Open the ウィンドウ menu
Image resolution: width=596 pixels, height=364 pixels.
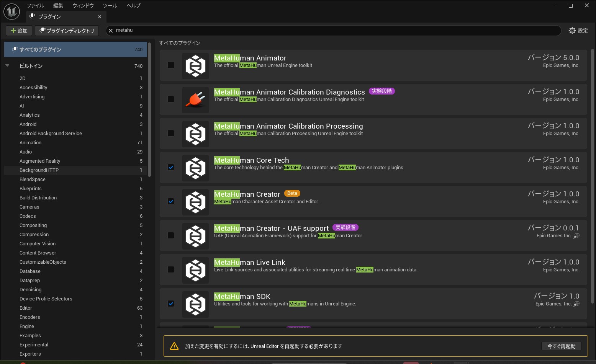coord(83,6)
